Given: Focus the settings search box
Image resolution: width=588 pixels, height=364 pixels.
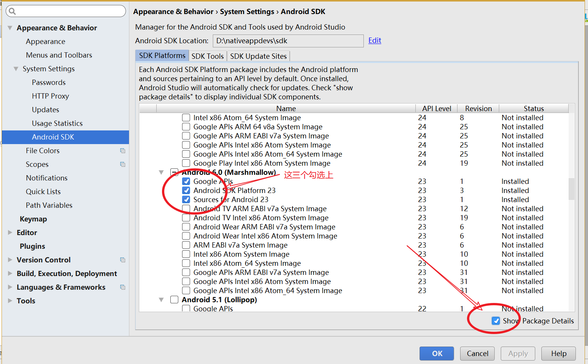Looking at the screenshot, I should point(66,11).
